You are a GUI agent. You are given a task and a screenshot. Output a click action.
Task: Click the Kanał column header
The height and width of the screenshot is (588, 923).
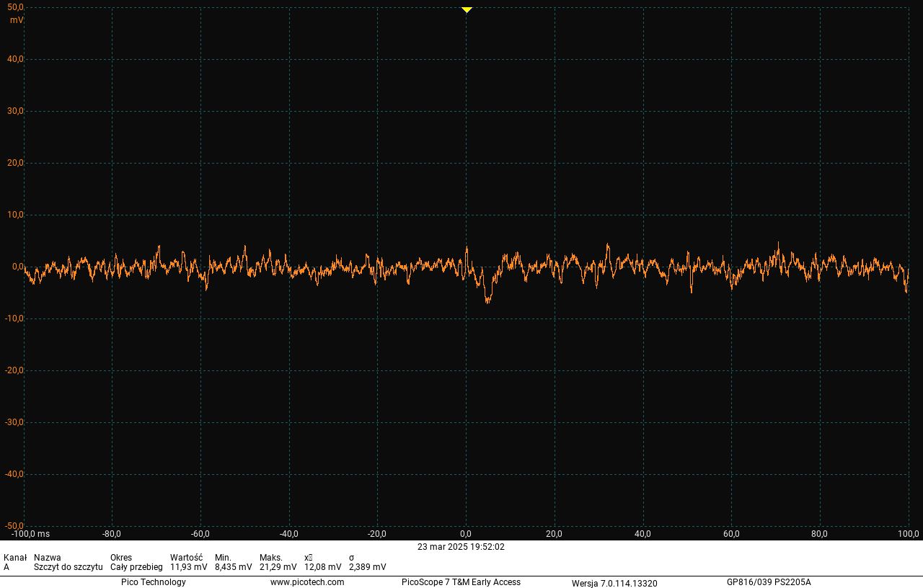[x=15, y=558]
